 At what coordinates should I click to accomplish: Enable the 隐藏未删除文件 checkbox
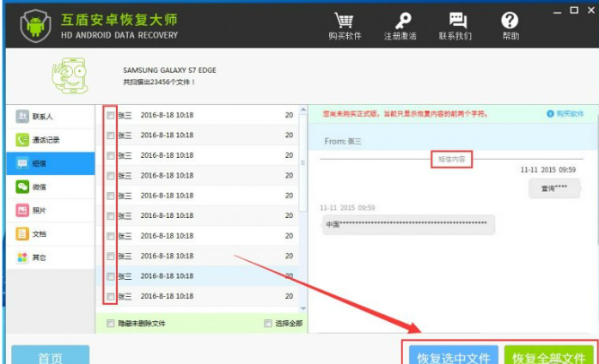(x=110, y=324)
